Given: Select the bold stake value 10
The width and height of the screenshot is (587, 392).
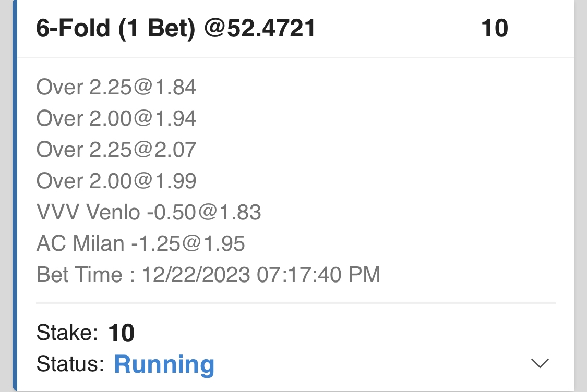Looking at the screenshot, I should 122,333.
